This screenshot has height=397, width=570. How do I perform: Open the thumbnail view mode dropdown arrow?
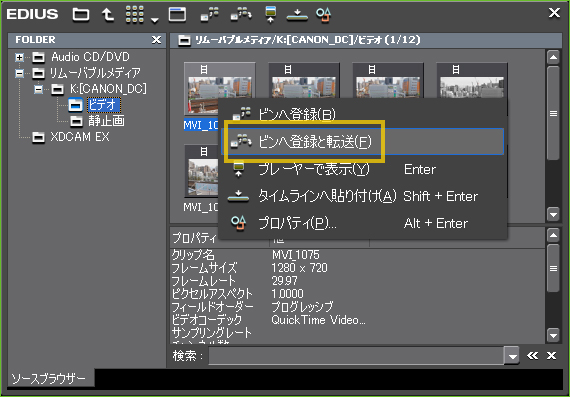155,20
